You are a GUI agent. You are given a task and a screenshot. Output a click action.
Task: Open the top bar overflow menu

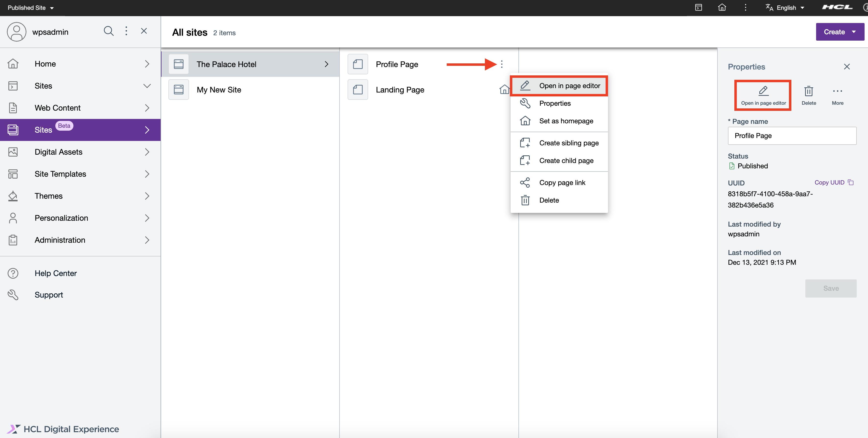pyautogui.click(x=745, y=7)
